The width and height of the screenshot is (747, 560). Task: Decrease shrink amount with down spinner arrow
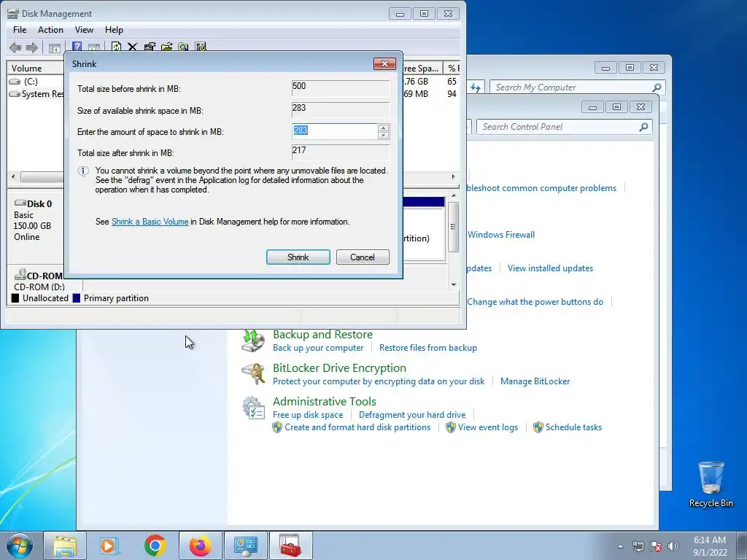point(383,135)
